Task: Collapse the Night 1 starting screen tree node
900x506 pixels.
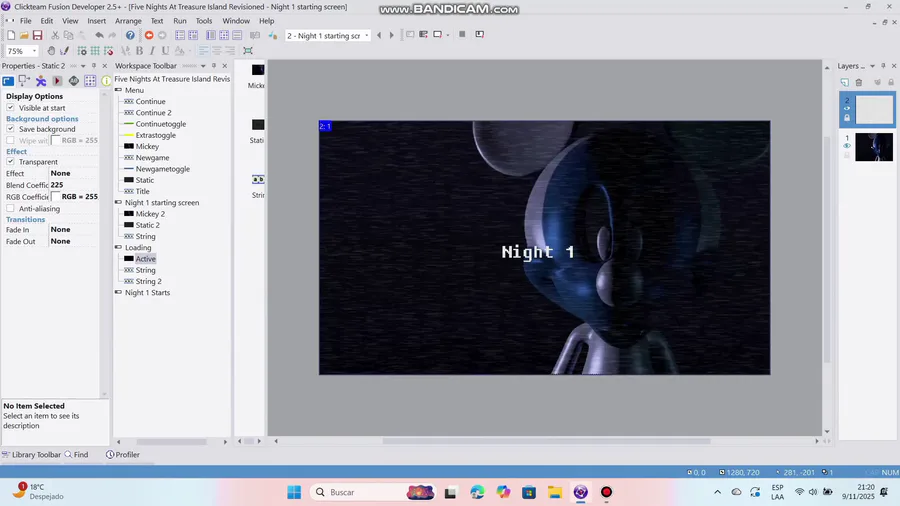Action: (118, 203)
